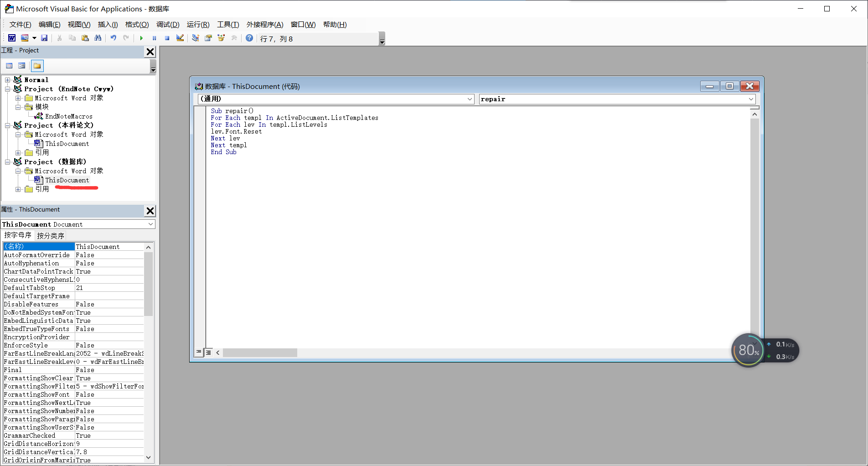Open the 文件(F) menu
Screen dimensions: 868x466
21,25
